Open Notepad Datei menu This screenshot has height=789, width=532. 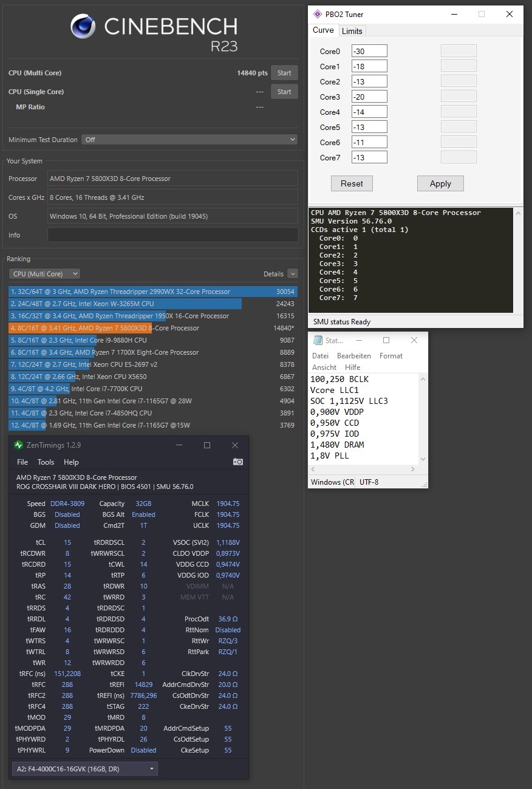coord(320,356)
